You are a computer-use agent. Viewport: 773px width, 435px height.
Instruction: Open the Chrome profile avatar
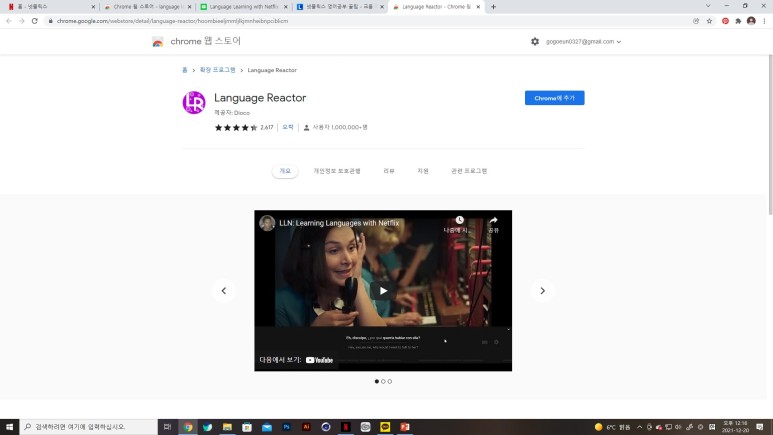coord(751,21)
